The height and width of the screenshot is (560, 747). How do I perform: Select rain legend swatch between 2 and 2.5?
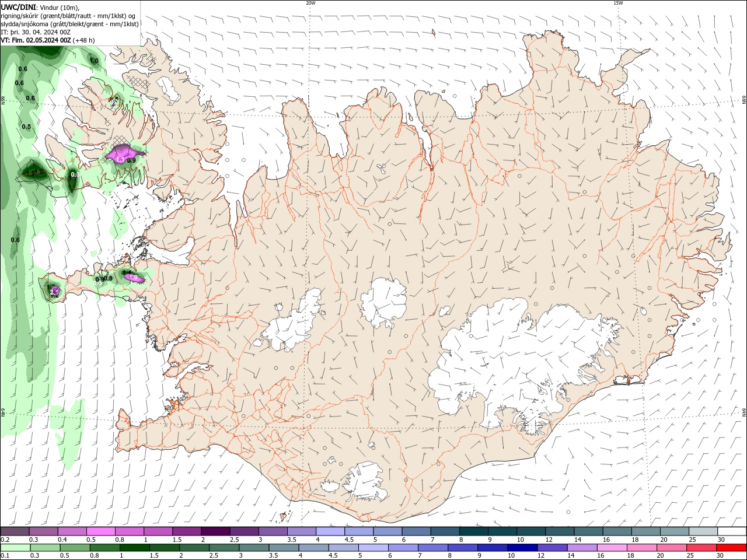(x=194, y=548)
